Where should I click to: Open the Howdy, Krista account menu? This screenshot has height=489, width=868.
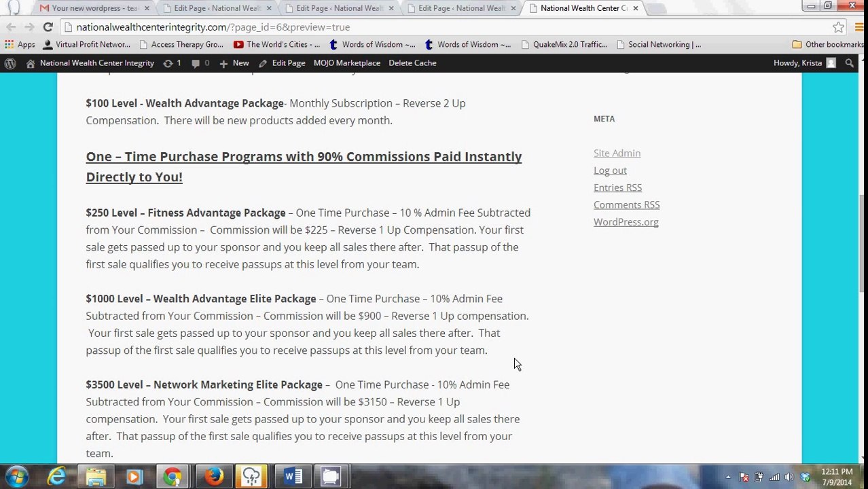pos(805,63)
